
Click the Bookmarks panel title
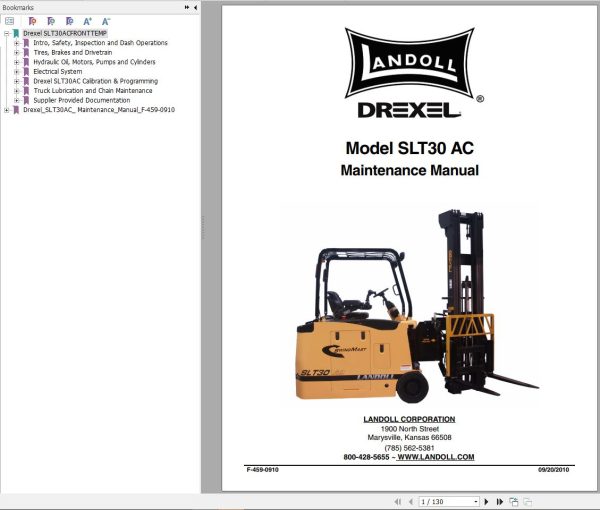click(18, 7)
